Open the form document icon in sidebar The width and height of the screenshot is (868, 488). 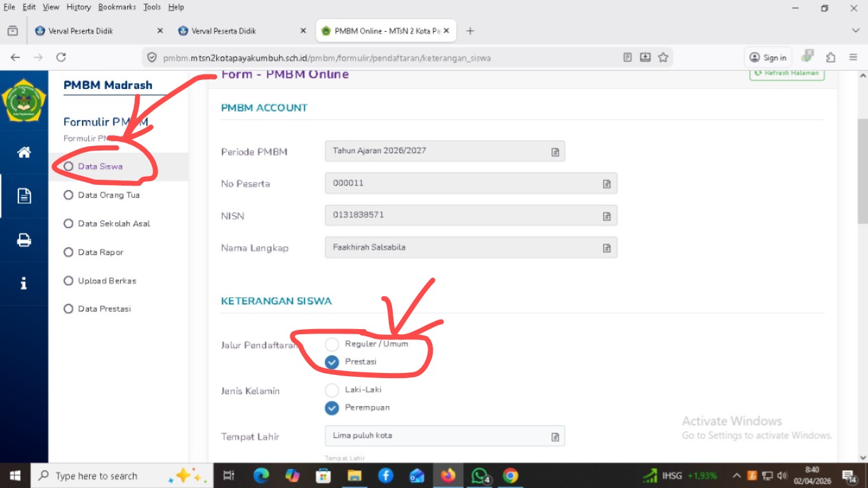[24, 196]
